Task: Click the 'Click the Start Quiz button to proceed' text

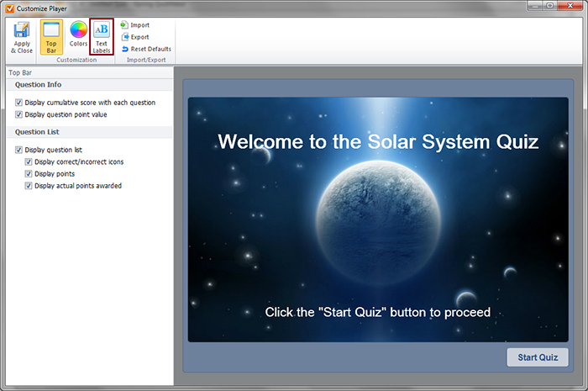Action: click(x=378, y=312)
